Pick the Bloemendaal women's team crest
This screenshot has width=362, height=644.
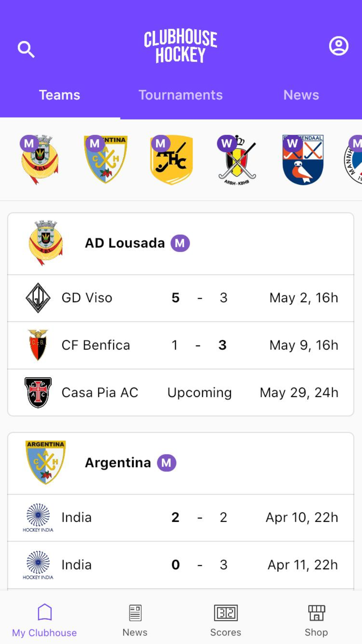click(x=303, y=160)
